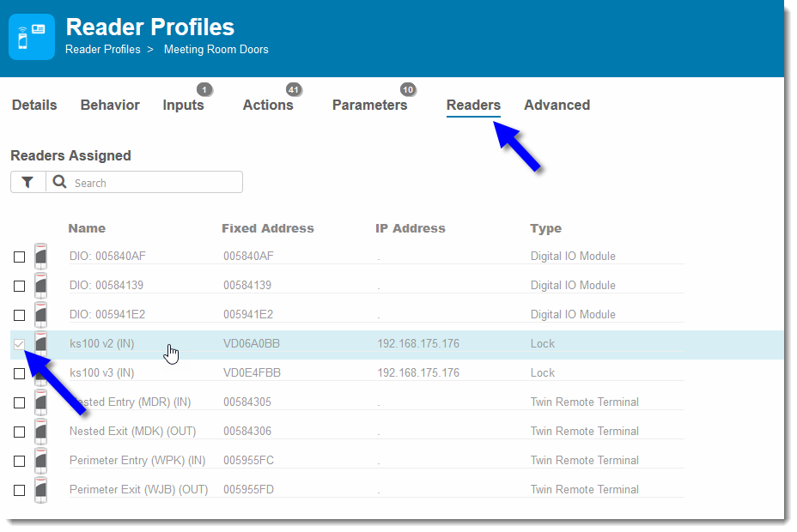
Task: Focus the Readers Assigned search field
Action: coord(155,183)
